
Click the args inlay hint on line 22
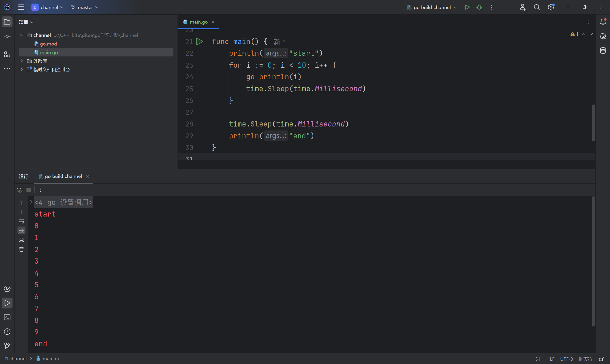tap(276, 53)
